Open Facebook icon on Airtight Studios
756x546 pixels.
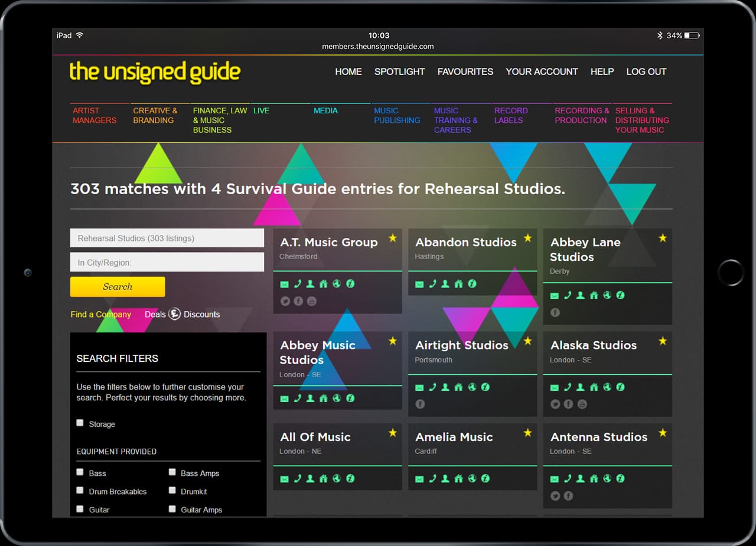420,404
